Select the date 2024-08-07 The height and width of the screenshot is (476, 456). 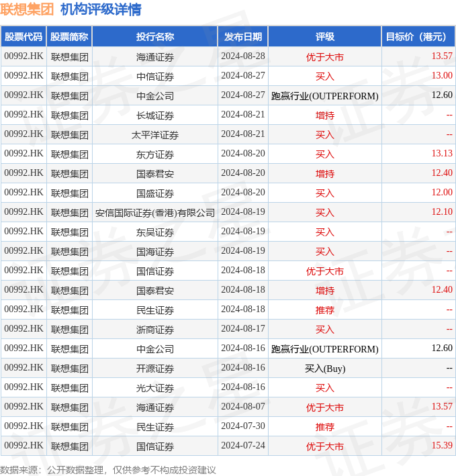(x=243, y=406)
